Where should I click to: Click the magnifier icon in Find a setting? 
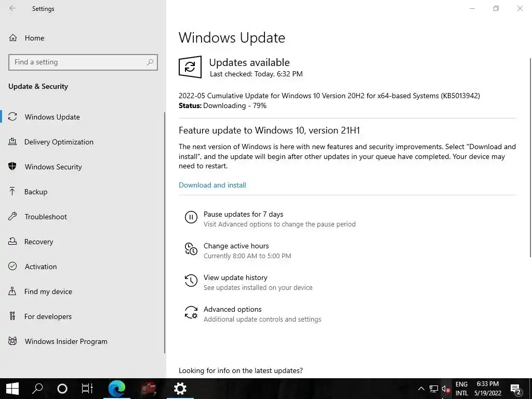coord(150,62)
